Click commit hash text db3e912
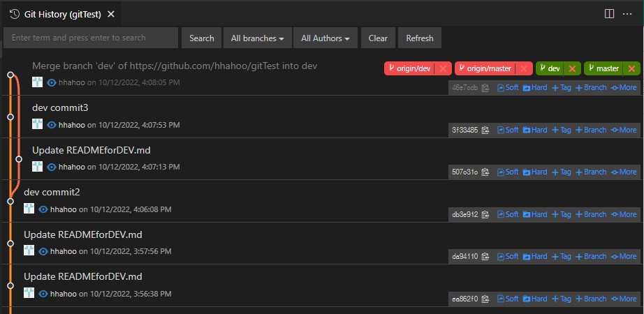The image size is (644, 314). pyautogui.click(x=465, y=214)
